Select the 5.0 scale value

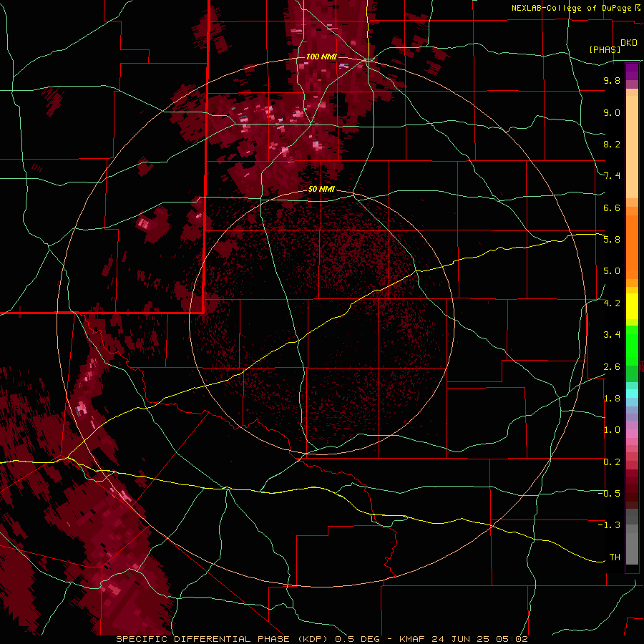pyautogui.click(x=612, y=271)
